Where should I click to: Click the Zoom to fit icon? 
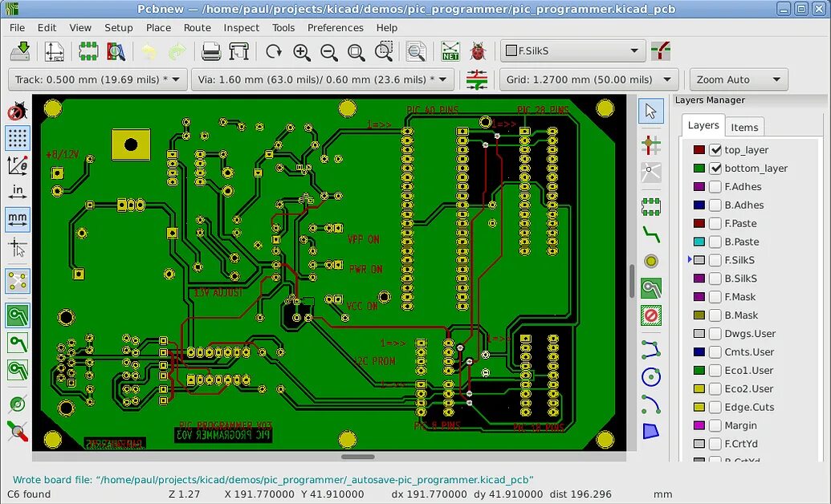click(x=356, y=51)
